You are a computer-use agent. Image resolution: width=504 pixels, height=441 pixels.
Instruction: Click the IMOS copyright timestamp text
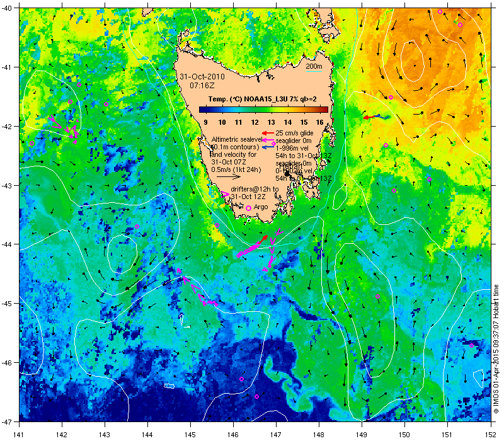[496, 349]
